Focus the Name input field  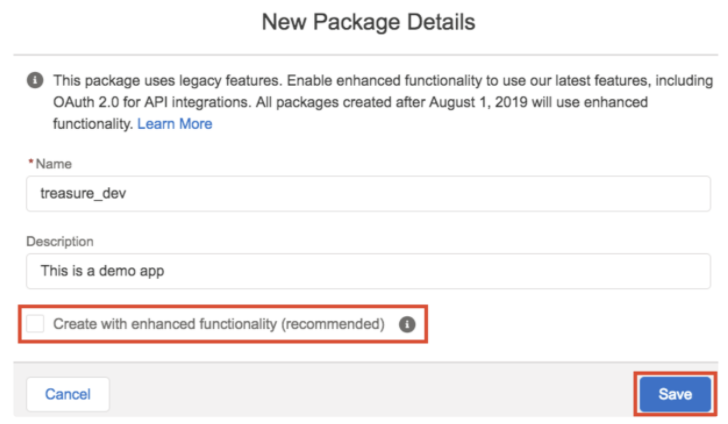[x=368, y=194]
